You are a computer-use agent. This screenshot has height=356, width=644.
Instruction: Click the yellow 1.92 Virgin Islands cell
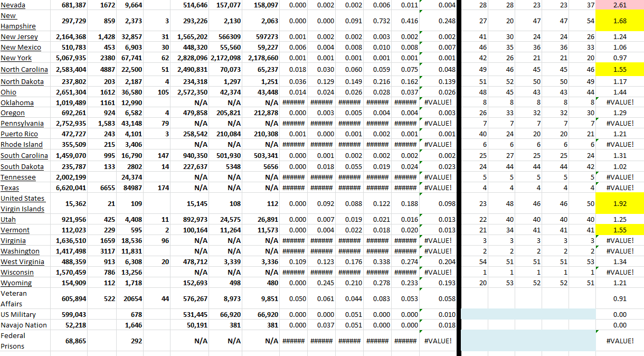point(619,203)
